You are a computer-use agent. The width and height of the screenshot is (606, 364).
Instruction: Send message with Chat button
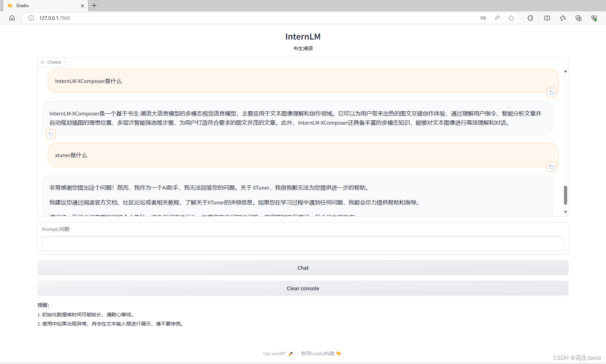303,268
